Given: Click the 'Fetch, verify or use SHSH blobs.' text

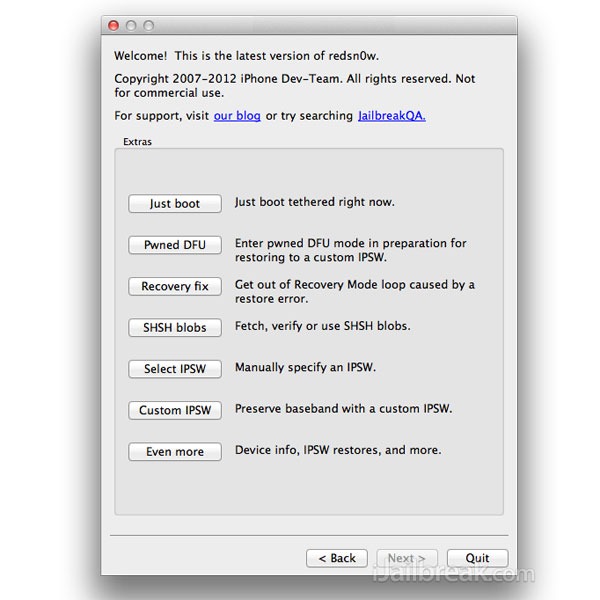Looking at the screenshot, I should (323, 326).
